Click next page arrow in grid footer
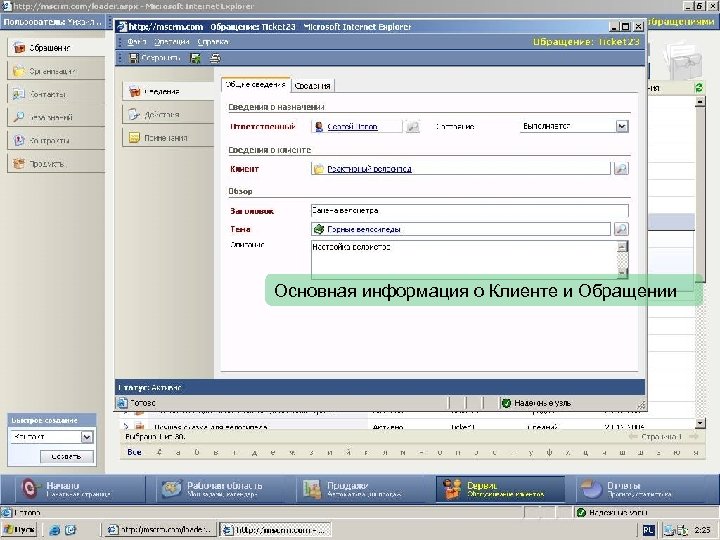The height and width of the screenshot is (540, 720). pos(694,437)
